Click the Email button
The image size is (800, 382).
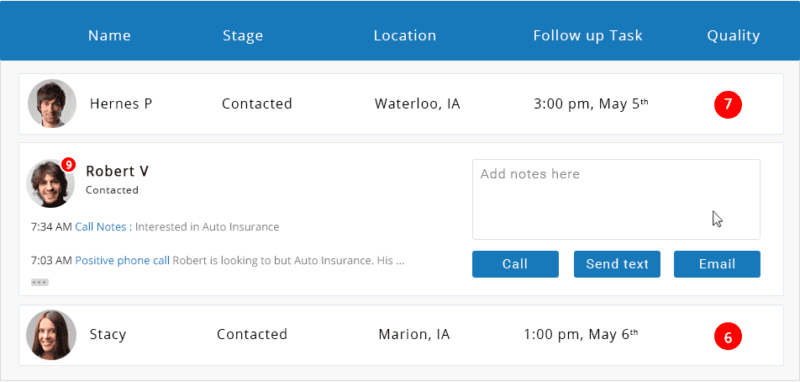click(x=717, y=264)
